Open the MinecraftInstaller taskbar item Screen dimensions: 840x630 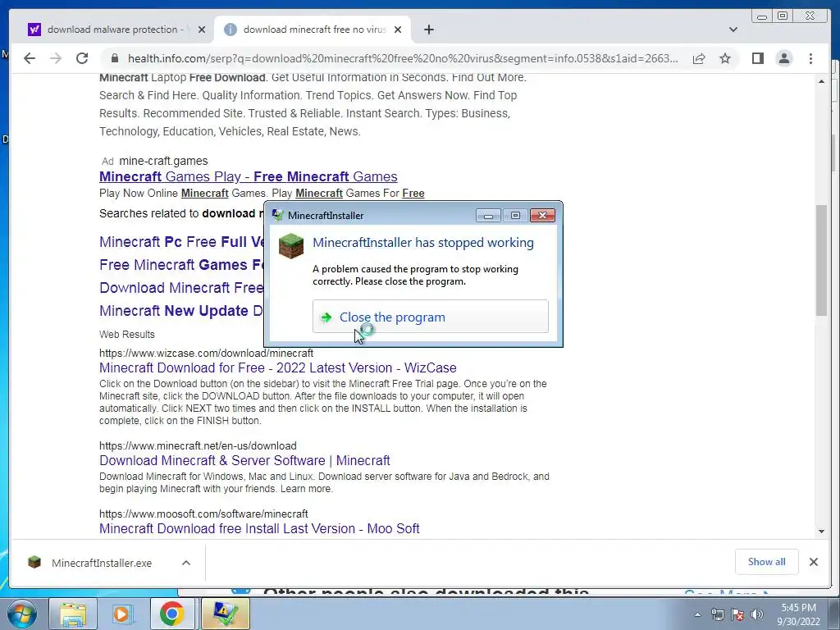[x=225, y=614]
